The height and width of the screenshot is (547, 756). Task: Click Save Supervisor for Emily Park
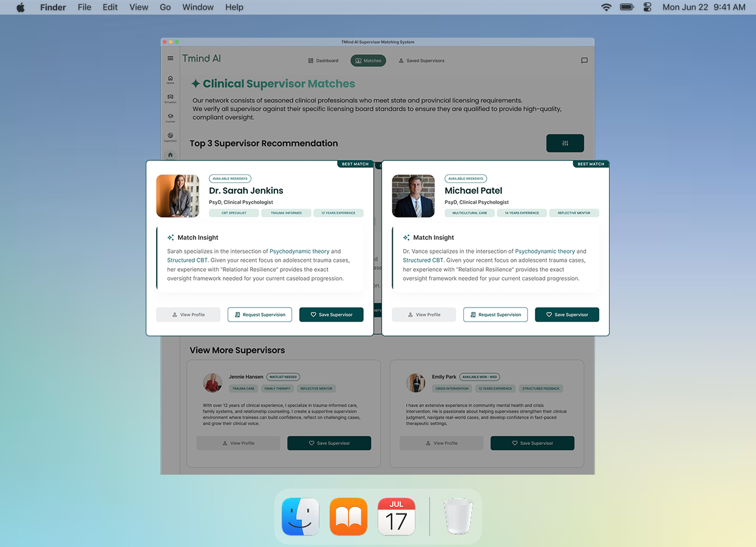tap(532, 443)
